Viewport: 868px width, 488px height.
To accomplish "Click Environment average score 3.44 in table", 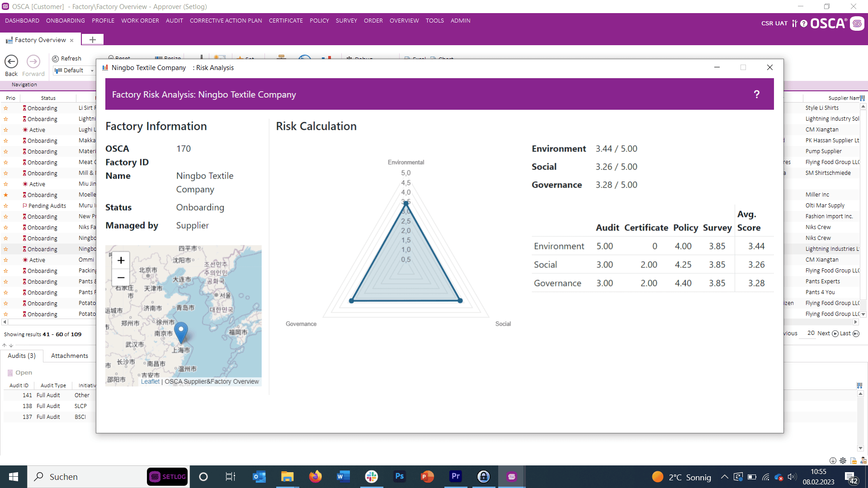I will coord(756,246).
